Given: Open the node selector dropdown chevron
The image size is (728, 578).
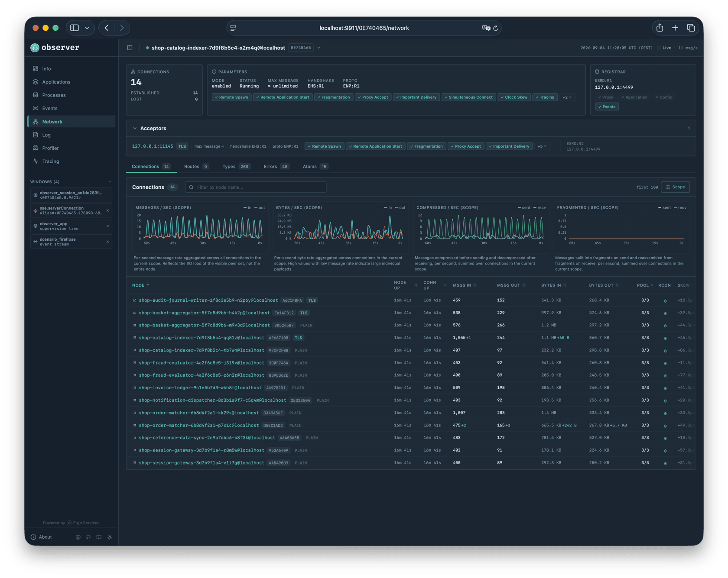Looking at the screenshot, I should pyautogui.click(x=319, y=48).
